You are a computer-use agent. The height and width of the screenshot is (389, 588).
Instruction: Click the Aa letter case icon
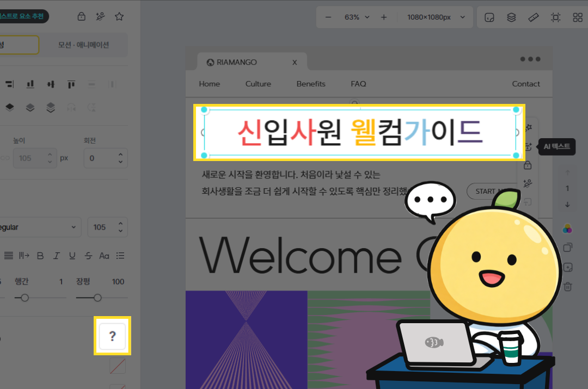104,256
